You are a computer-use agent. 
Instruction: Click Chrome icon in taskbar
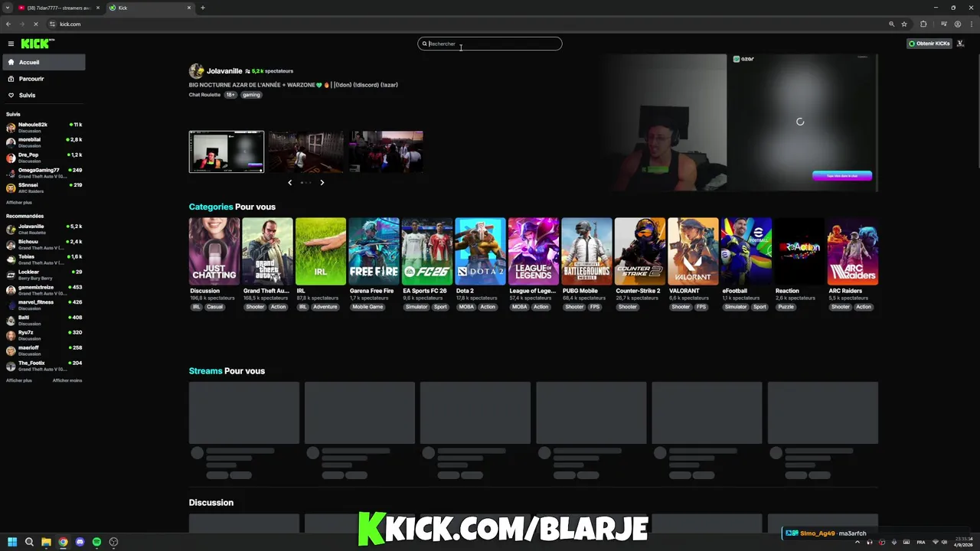[x=63, y=542]
